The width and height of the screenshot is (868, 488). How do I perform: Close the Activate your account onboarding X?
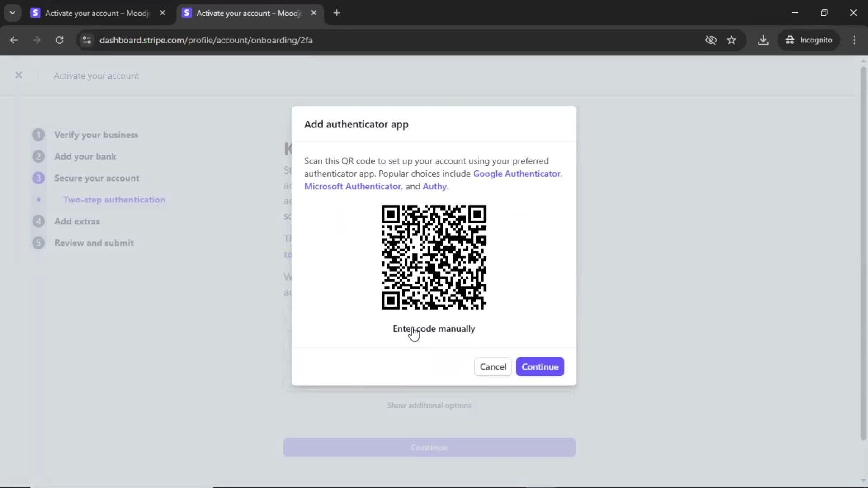[x=19, y=75]
